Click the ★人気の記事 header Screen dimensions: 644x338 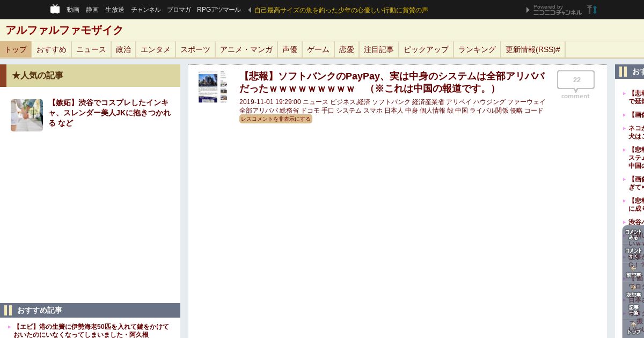pos(90,76)
